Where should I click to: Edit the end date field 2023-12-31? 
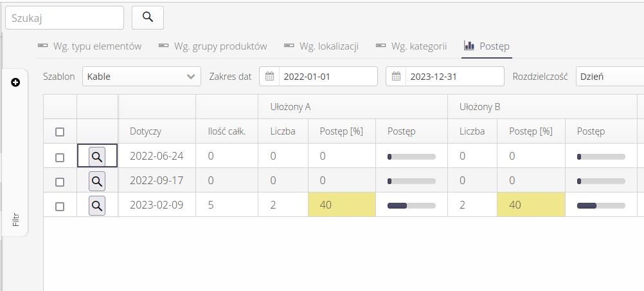pos(454,77)
